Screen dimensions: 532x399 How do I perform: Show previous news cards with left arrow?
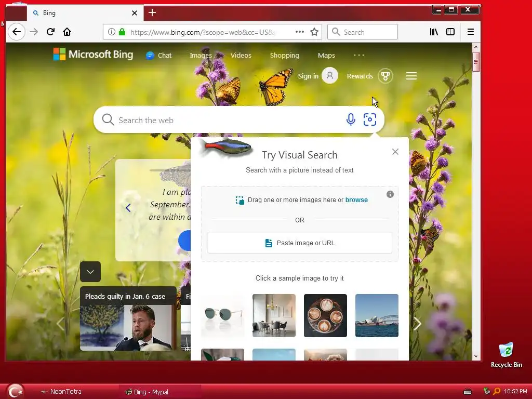(x=60, y=324)
